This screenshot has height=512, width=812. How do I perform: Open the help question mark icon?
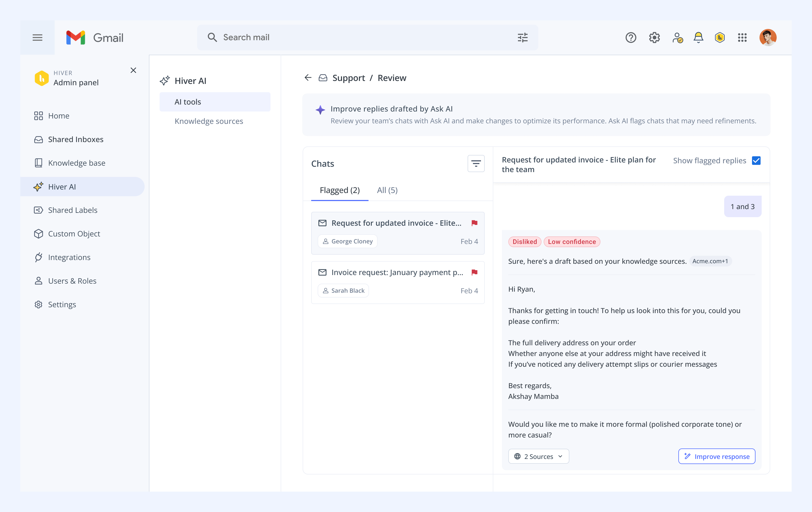tap(631, 38)
